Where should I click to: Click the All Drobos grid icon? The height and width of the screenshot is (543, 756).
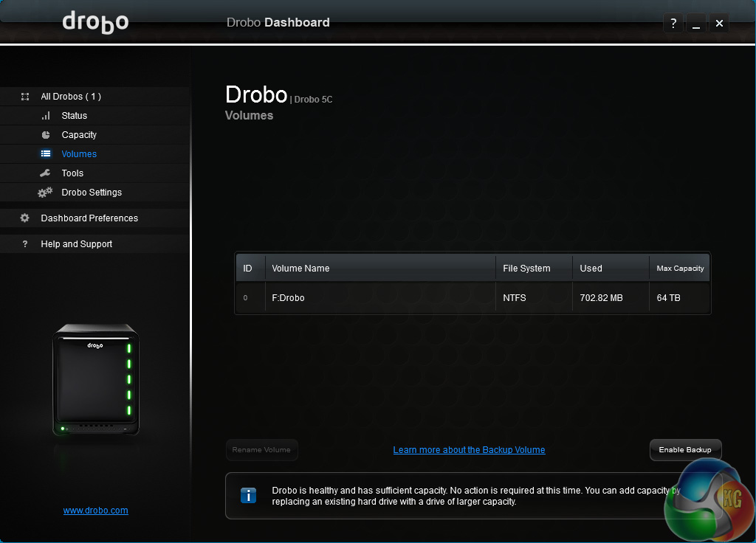[x=25, y=97]
